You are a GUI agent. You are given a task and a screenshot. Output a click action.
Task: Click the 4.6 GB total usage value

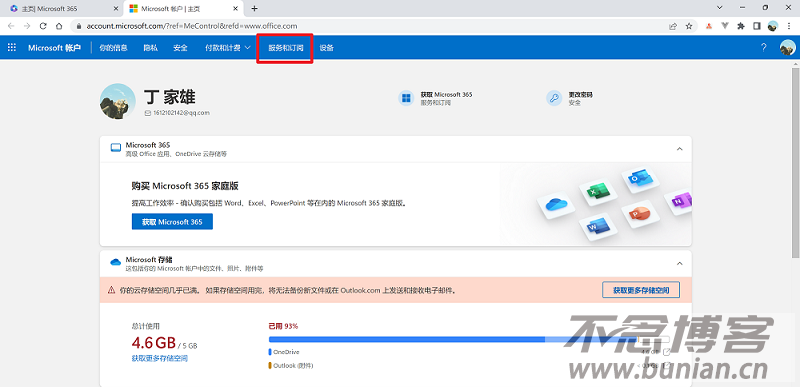(x=154, y=342)
